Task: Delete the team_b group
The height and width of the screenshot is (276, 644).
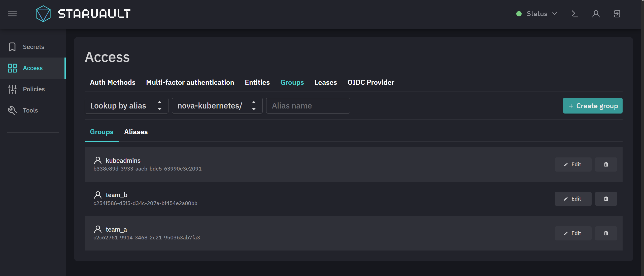Action: pos(606,199)
